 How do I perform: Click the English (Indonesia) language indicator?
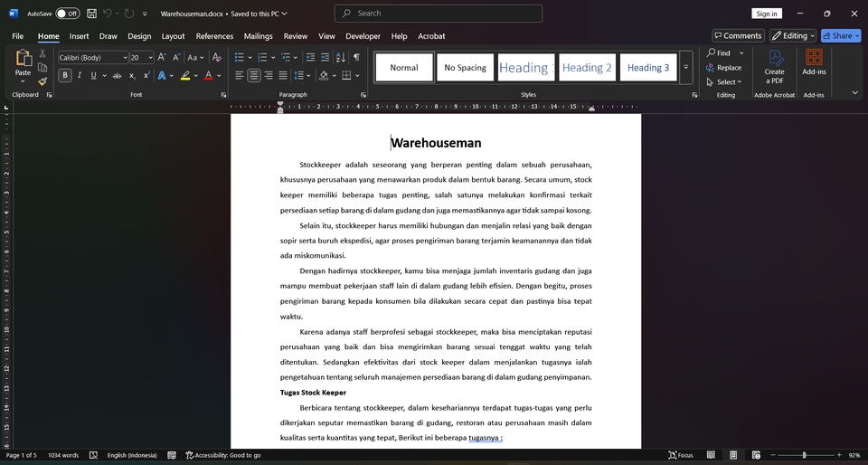click(x=132, y=455)
